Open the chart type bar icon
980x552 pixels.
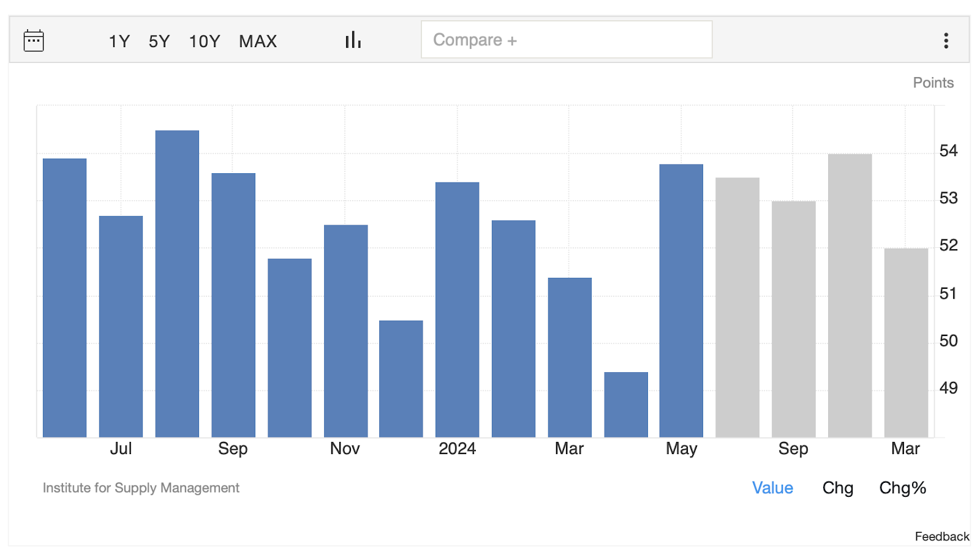[x=353, y=40]
